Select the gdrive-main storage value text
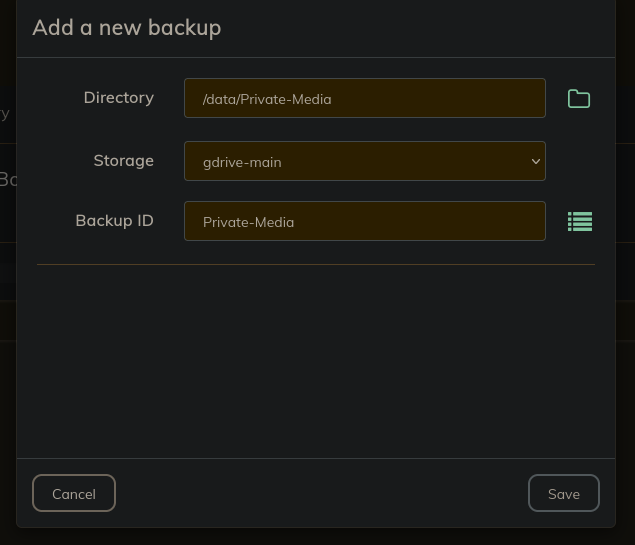 point(242,162)
